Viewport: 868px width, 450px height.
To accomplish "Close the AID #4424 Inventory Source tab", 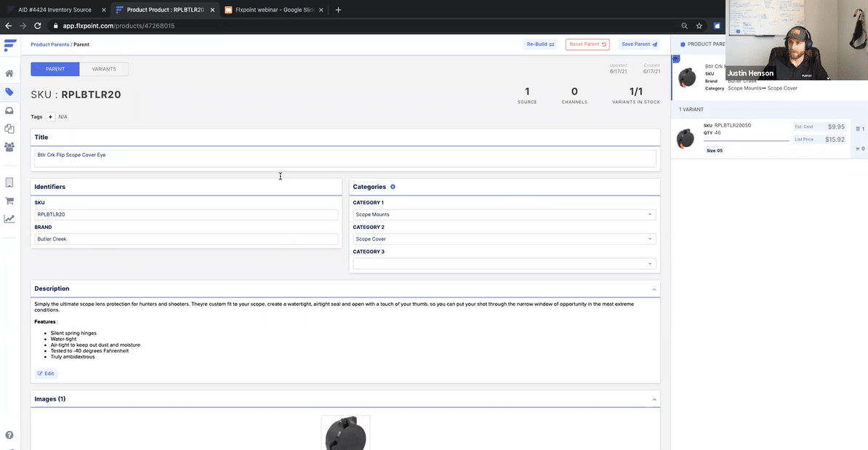I will (103, 10).
